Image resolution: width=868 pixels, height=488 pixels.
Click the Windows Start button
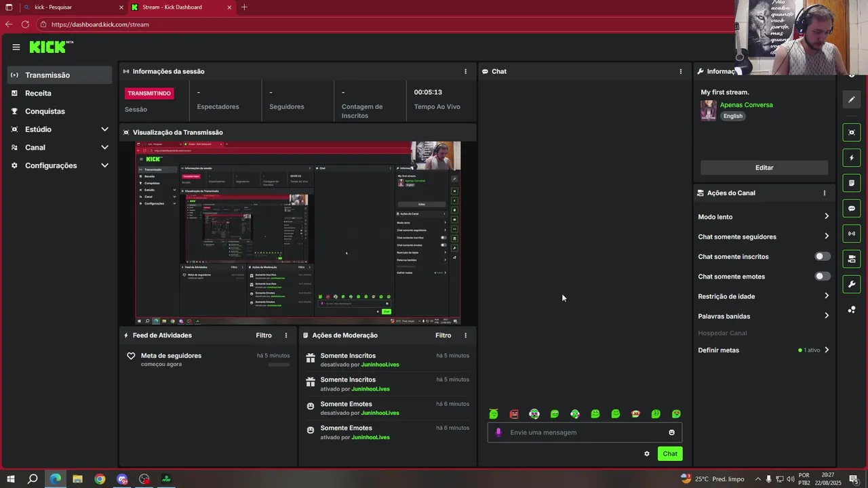click(10, 479)
